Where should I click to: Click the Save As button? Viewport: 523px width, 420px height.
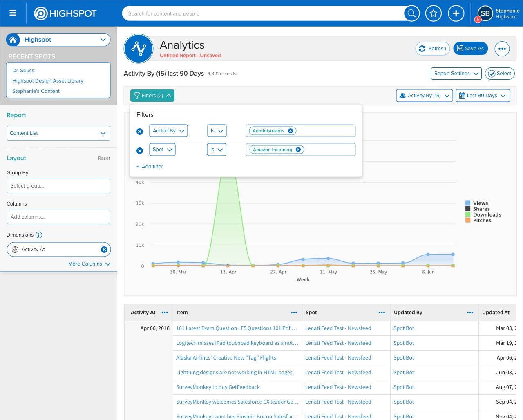471,49
